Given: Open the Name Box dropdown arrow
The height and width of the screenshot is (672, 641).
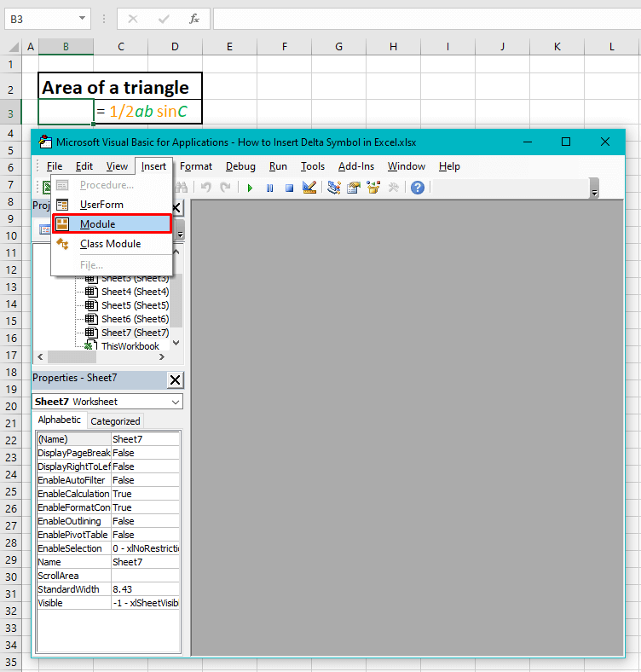Looking at the screenshot, I should (x=82, y=19).
